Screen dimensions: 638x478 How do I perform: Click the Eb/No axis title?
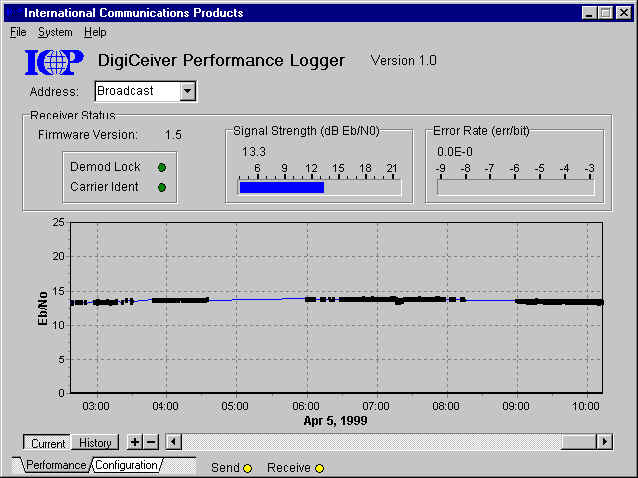click(42, 308)
